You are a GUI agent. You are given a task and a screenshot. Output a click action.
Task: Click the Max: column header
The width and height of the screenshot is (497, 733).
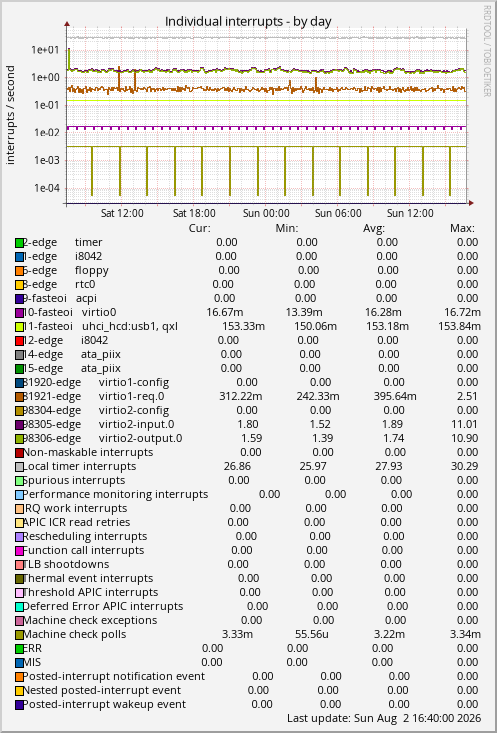click(x=462, y=229)
